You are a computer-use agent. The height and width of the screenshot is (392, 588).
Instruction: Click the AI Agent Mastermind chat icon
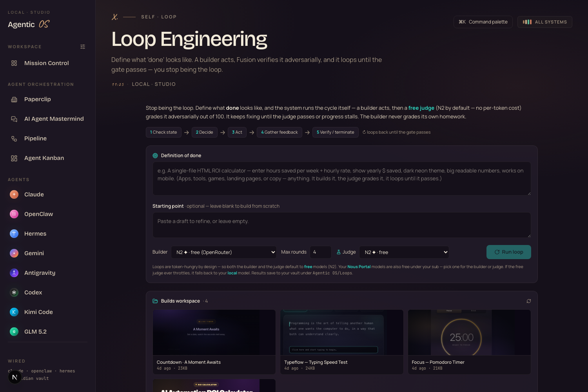coord(14,119)
